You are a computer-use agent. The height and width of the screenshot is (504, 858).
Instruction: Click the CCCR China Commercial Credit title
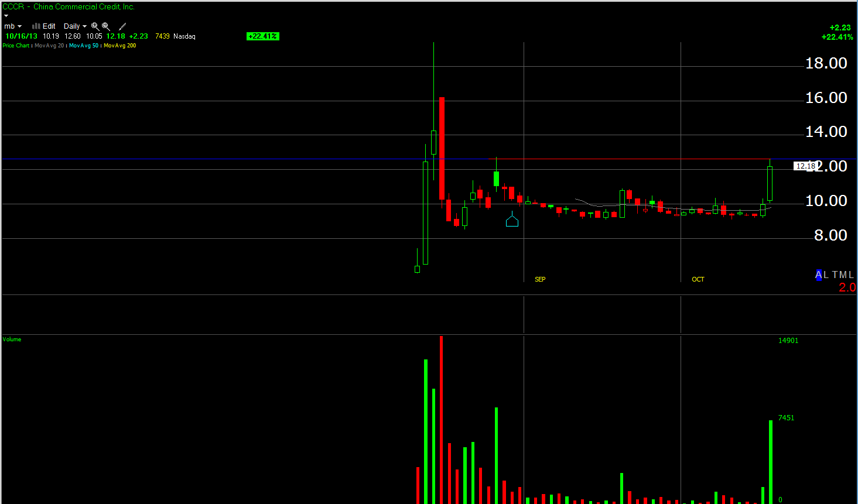pos(69,7)
